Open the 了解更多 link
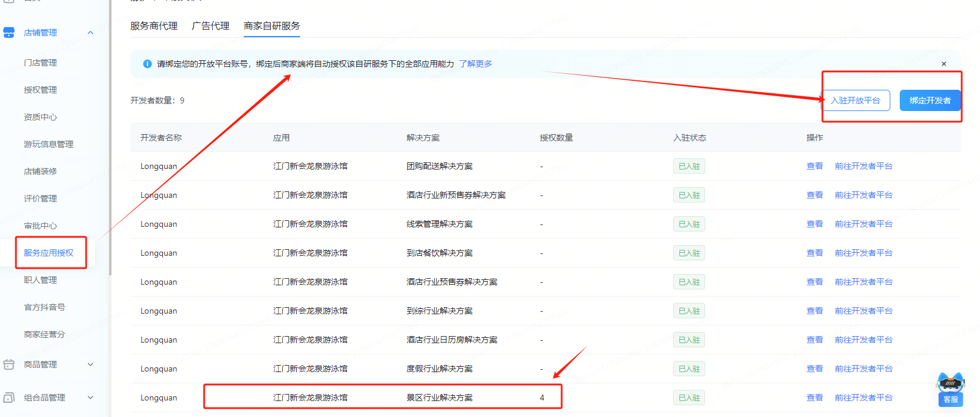 click(476, 64)
